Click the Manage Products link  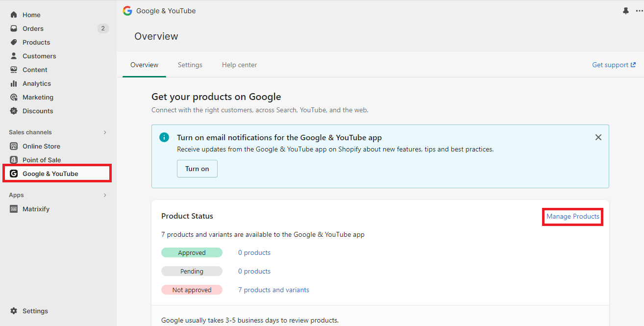[572, 216]
